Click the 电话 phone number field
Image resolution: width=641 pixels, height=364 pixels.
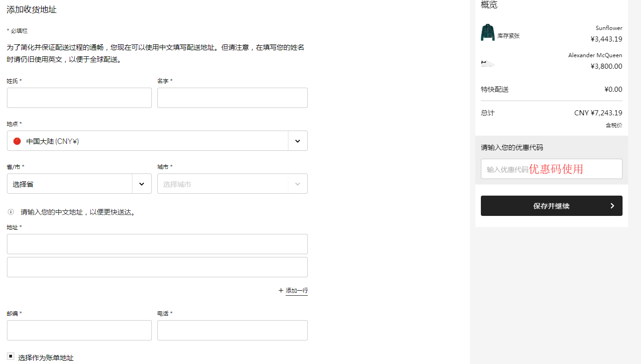coord(232,330)
